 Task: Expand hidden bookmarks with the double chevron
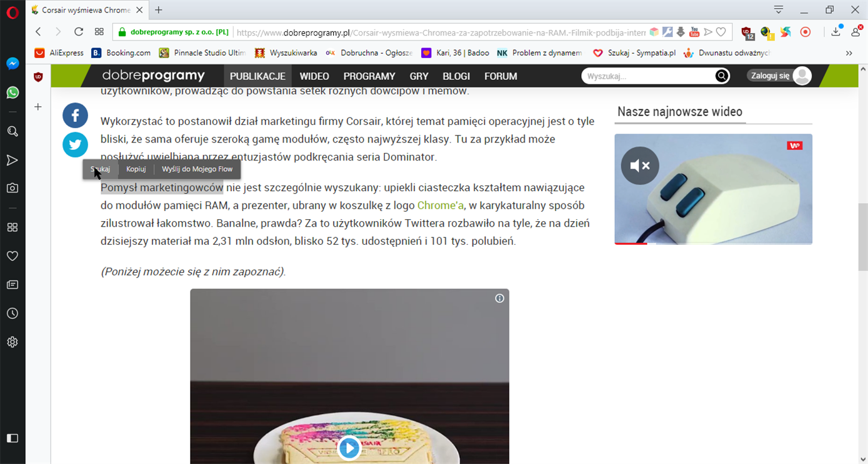(x=849, y=53)
